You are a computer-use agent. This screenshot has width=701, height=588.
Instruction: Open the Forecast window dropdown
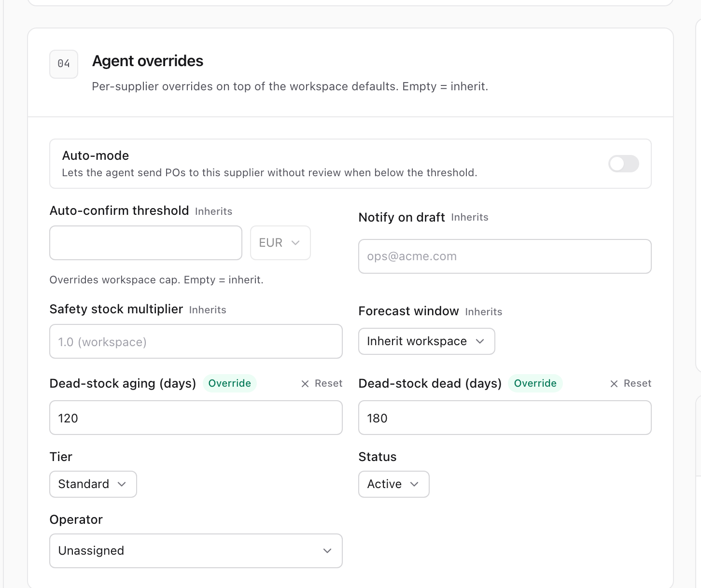(427, 341)
